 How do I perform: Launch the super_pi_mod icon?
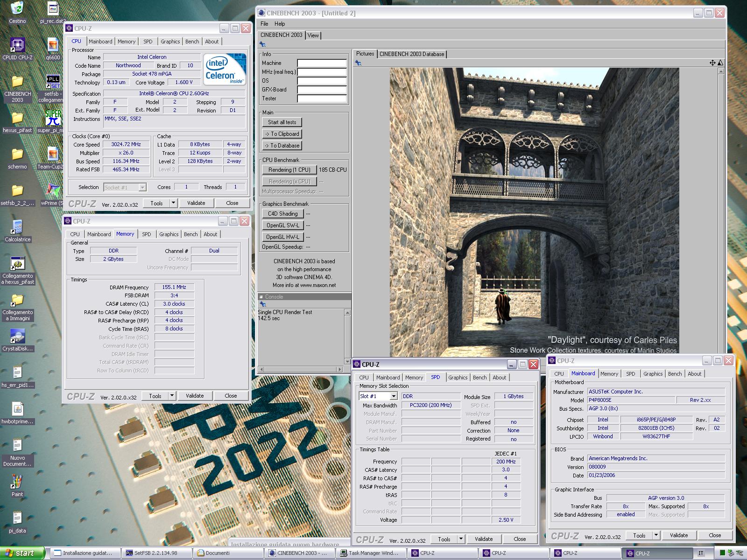(53, 118)
